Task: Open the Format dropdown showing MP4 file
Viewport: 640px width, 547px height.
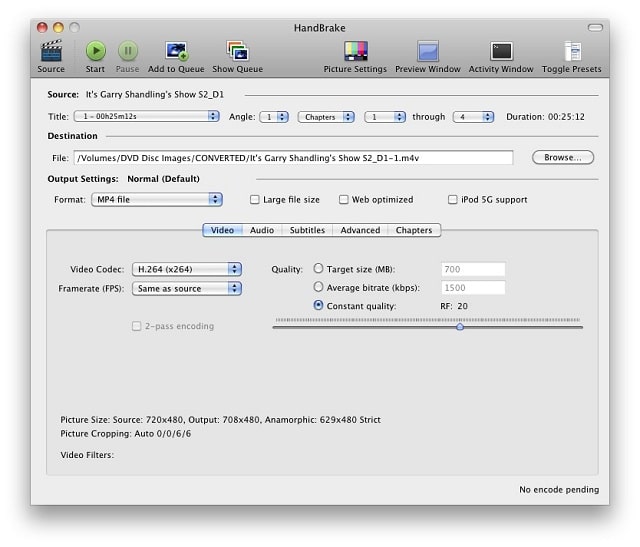Action: pos(157,200)
